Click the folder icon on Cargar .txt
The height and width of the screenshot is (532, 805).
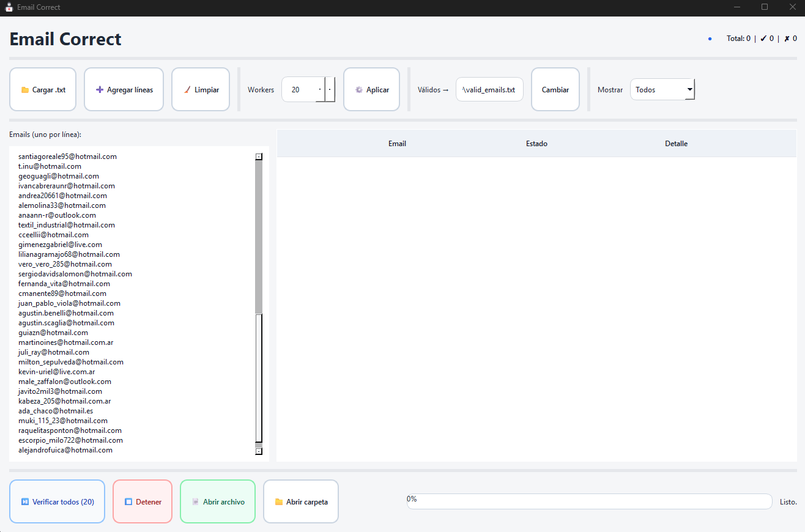[x=25, y=90]
